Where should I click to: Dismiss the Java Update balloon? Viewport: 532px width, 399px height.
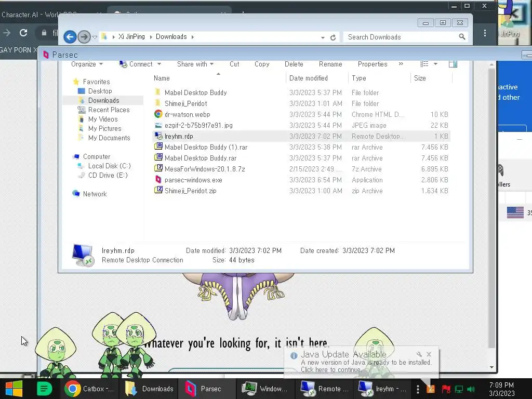pos(429,354)
